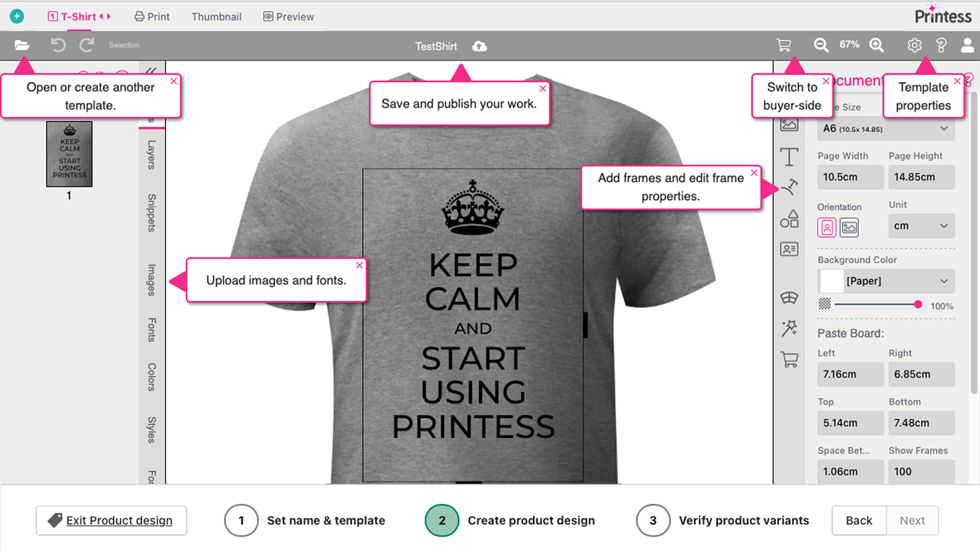The width and height of the screenshot is (980, 551).
Task: Click Exit Product design
Action: coord(111,520)
